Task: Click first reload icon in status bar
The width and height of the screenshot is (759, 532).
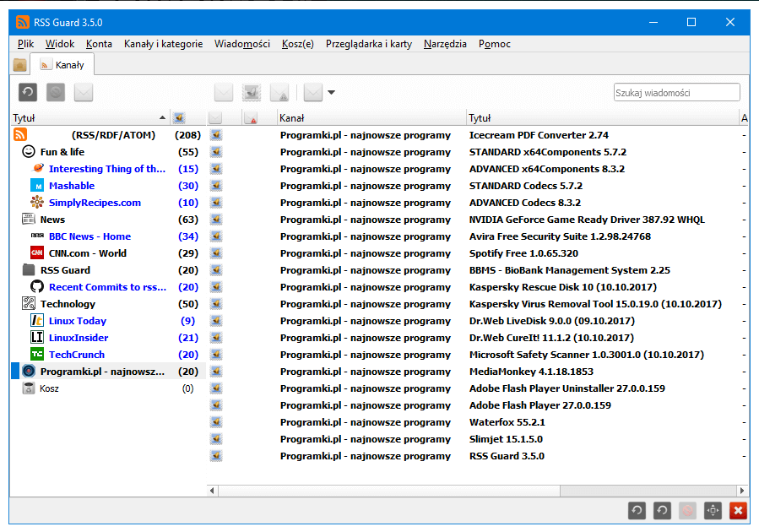Action: tap(637, 510)
